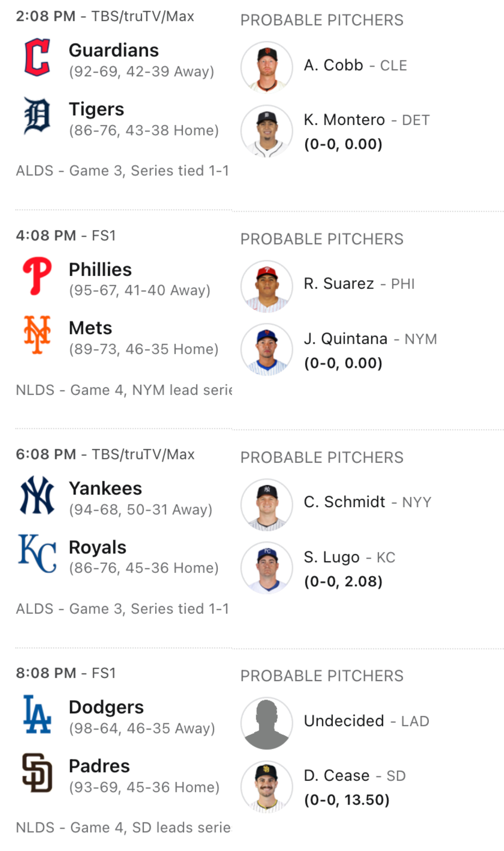Open K. Montero's player headshot

click(x=267, y=131)
